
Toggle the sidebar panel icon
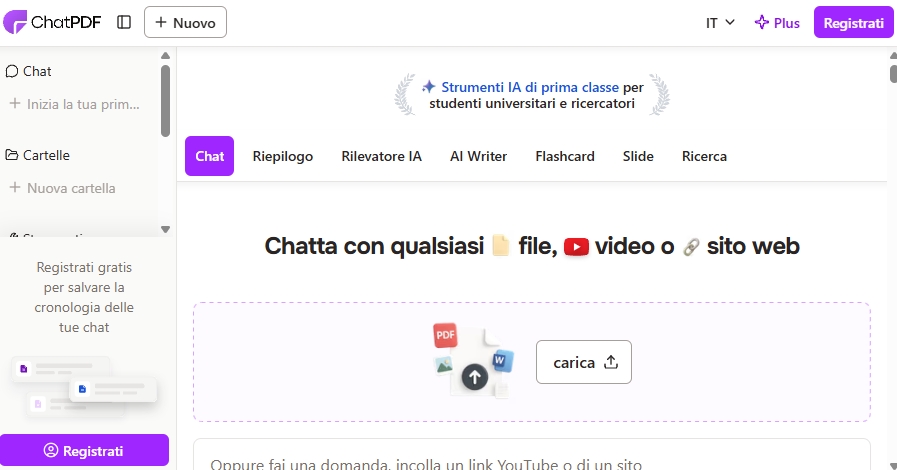click(124, 22)
